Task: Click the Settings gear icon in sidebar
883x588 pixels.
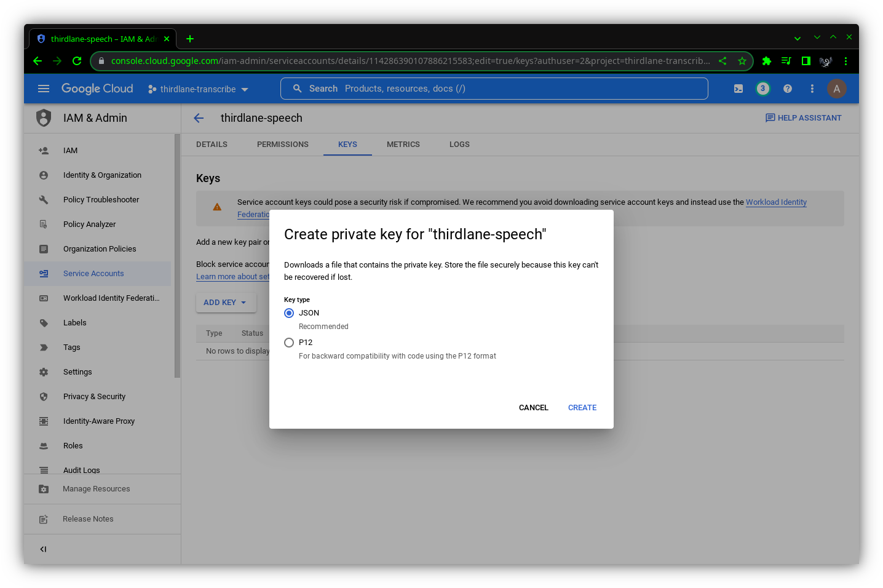Action: tap(44, 372)
